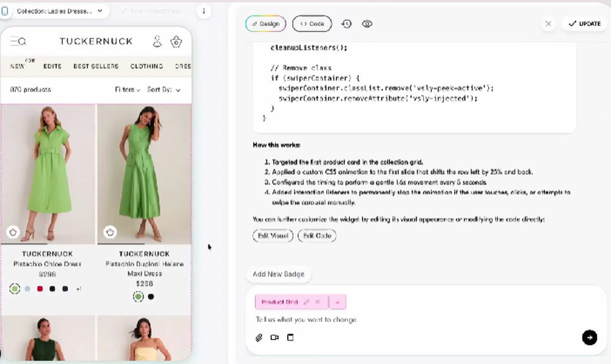
Task: Click the device preview icon in chat bar
Action: (x=290, y=337)
